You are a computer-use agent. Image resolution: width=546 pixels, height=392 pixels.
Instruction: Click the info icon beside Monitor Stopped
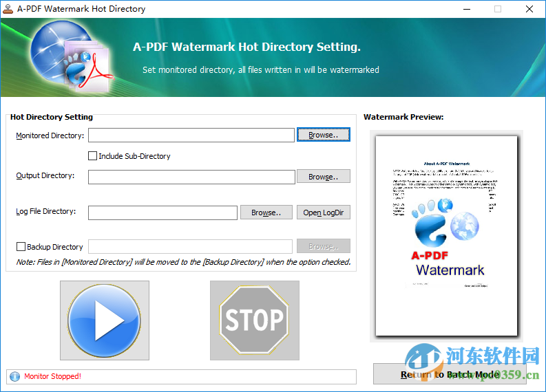coord(15,376)
